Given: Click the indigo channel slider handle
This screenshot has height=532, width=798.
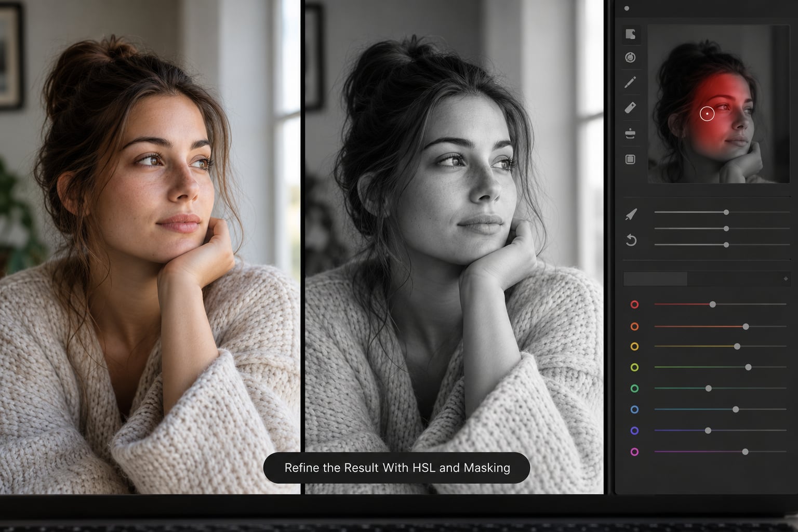Looking at the screenshot, I should 708,431.
